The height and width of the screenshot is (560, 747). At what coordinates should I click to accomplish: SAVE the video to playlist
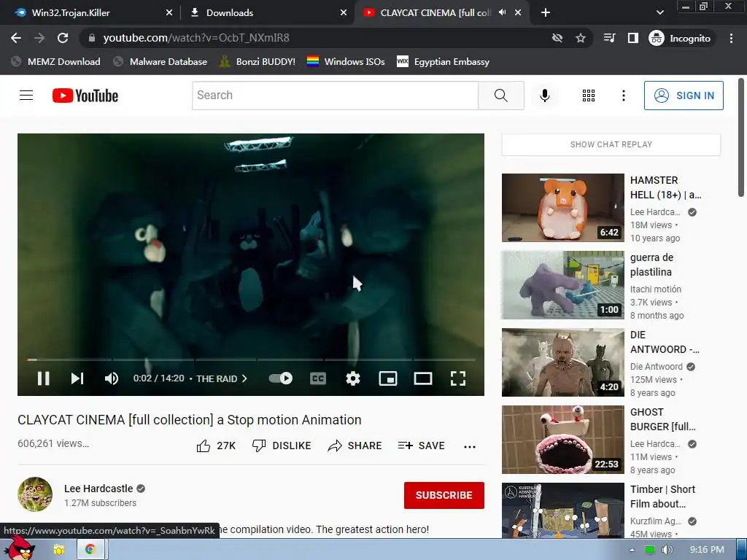[421, 446]
